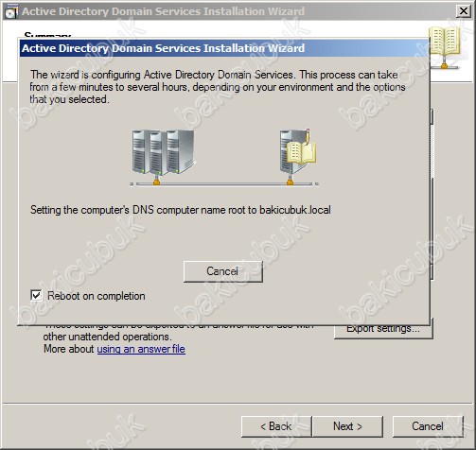476x450 pixels.
Task: Close the outer wizard window
Action: coord(464,11)
